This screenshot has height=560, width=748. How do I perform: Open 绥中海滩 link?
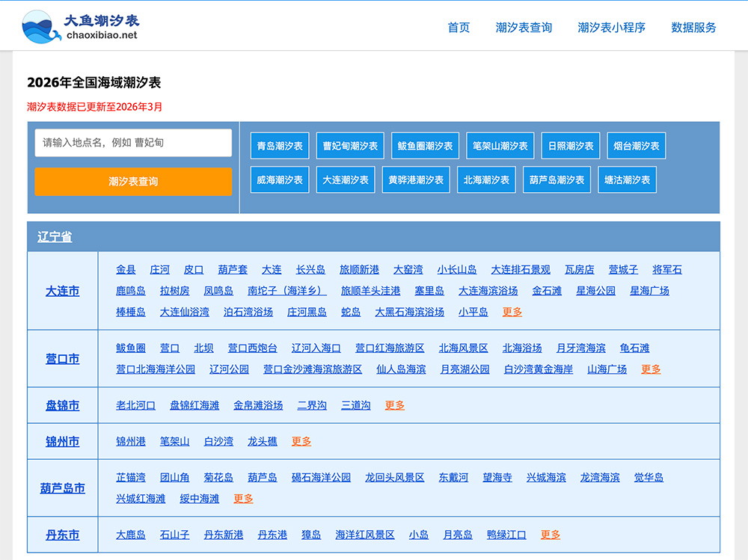pyautogui.click(x=199, y=499)
